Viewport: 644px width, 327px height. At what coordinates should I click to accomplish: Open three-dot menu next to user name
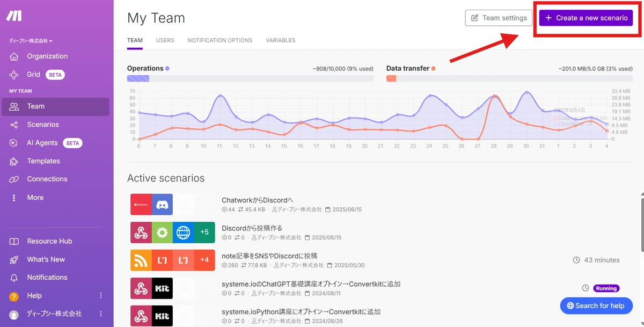101,314
